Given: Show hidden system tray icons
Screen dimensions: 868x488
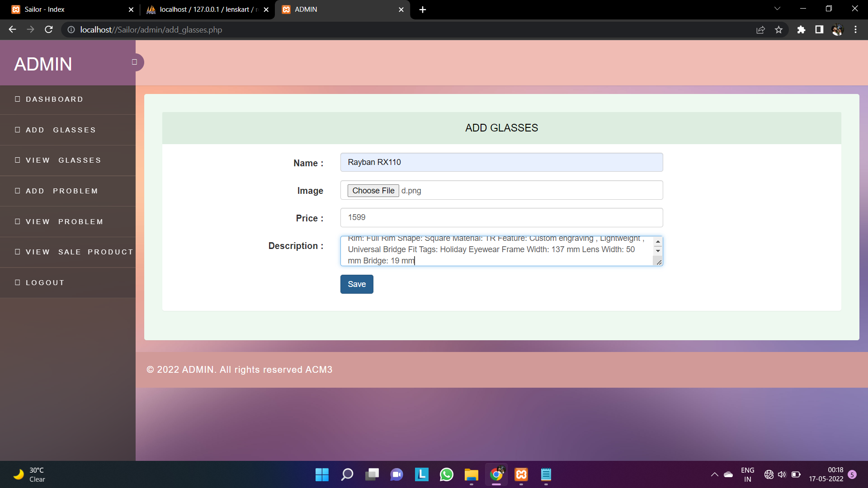Looking at the screenshot, I should coord(714,474).
